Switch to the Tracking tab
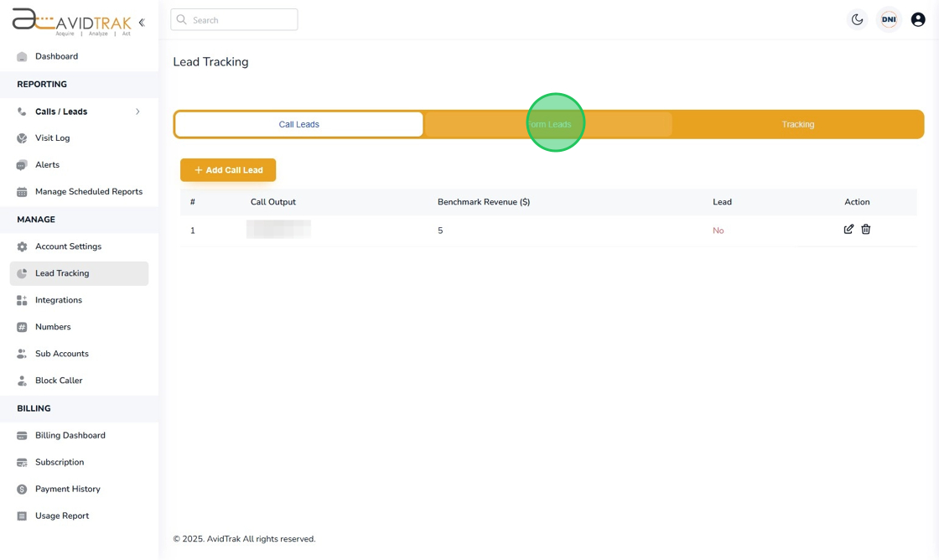 (797, 125)
